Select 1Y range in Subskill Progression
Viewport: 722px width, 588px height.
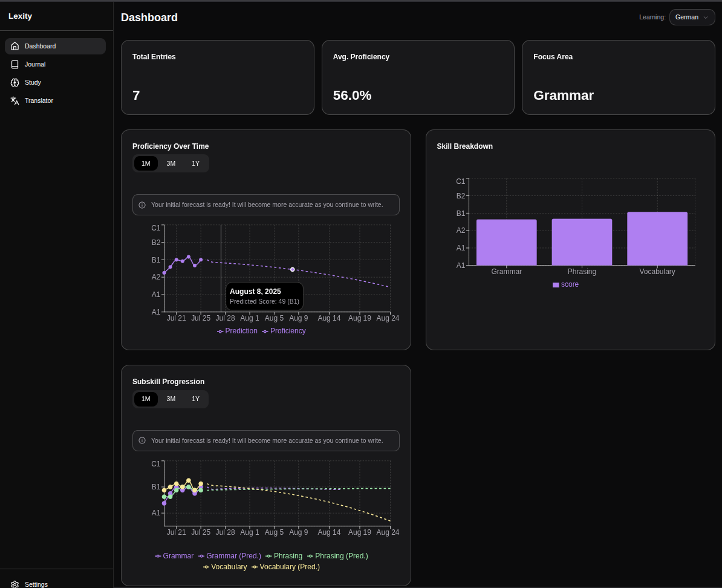pos(195,399)
